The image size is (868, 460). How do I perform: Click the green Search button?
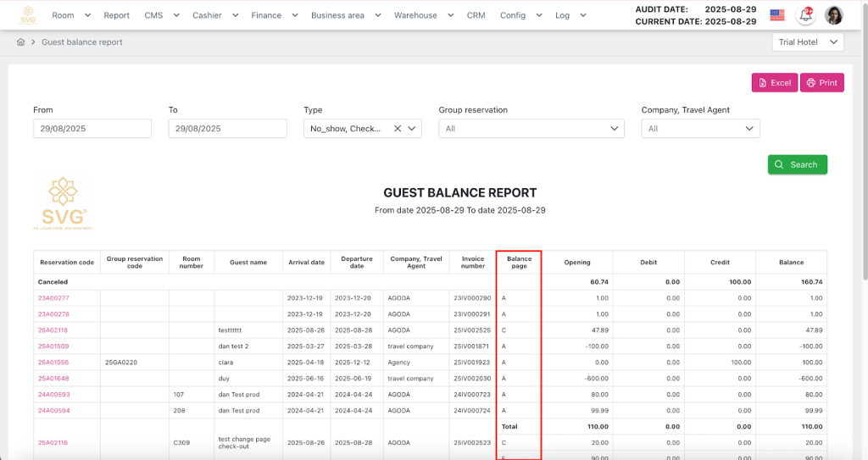point(797,164)
